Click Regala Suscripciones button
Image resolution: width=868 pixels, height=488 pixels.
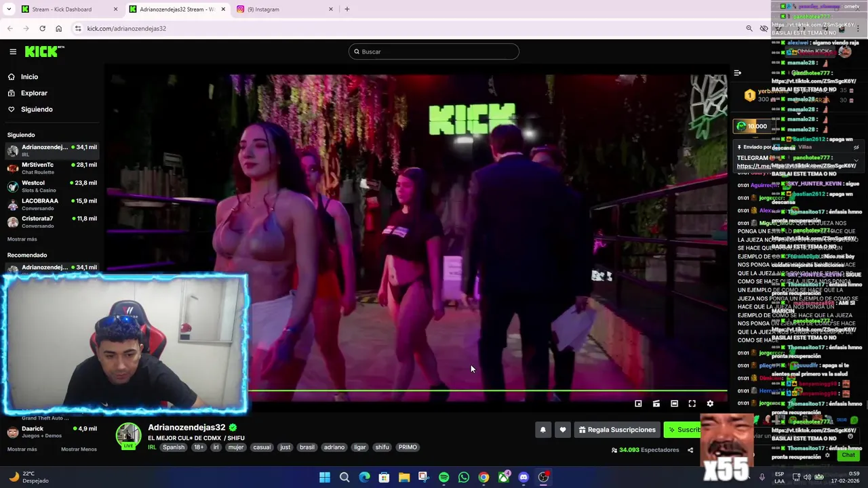617,430
